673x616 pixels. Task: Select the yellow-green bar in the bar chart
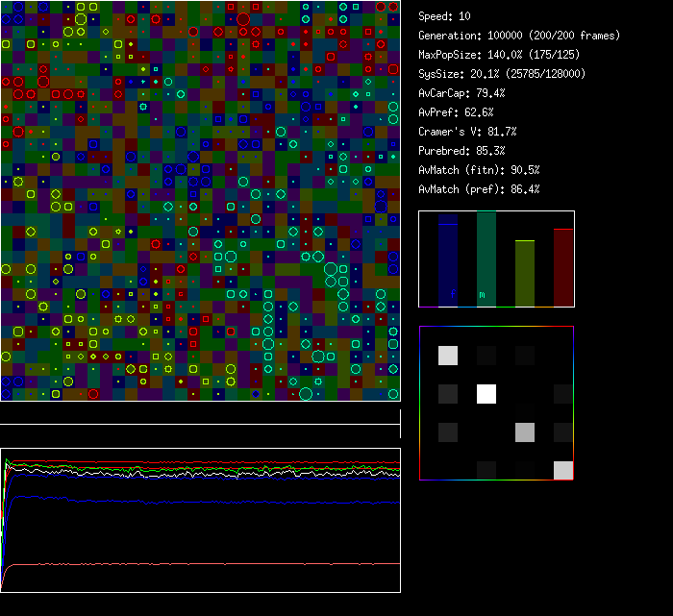[x=524, y=273]
